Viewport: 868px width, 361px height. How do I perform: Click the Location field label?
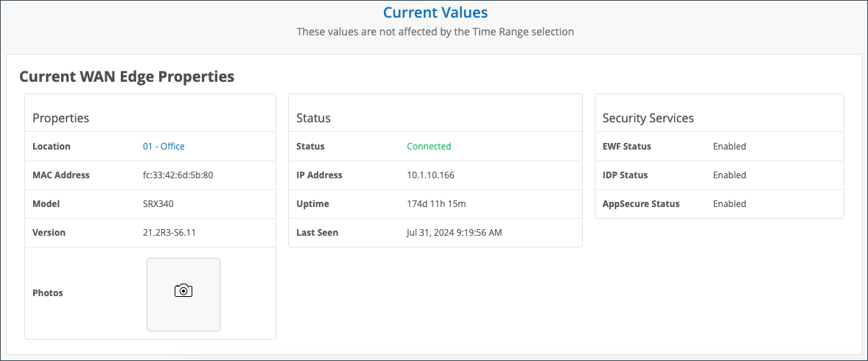click(52, 147)
